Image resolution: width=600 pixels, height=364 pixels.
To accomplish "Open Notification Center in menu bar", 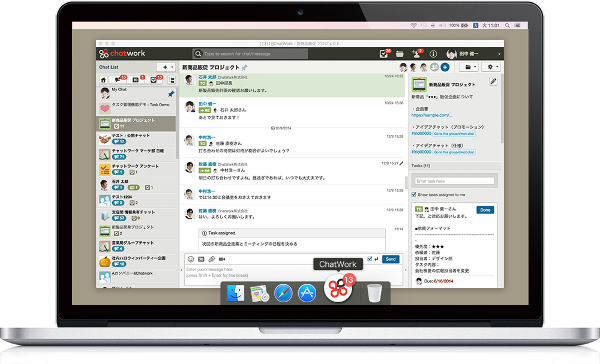I will pos(517,25).
